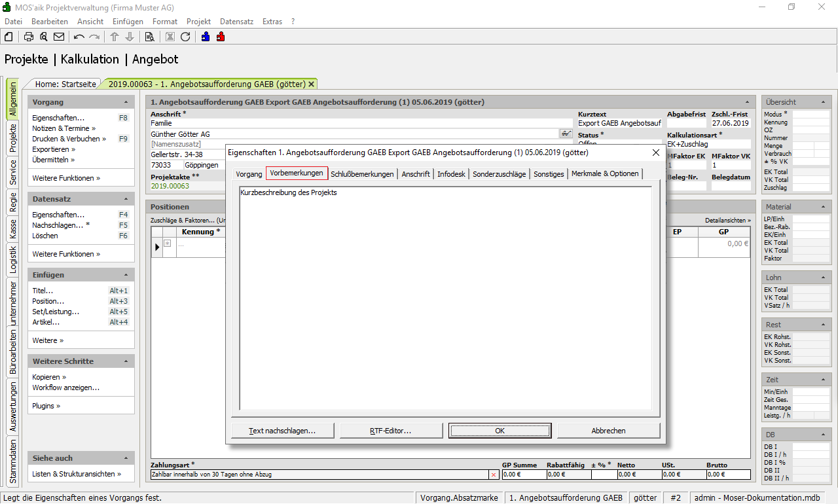Switch to the Schlußbemerkungen tab
The height and width of the screenshot is (504, 838).
tap(362, 174)
